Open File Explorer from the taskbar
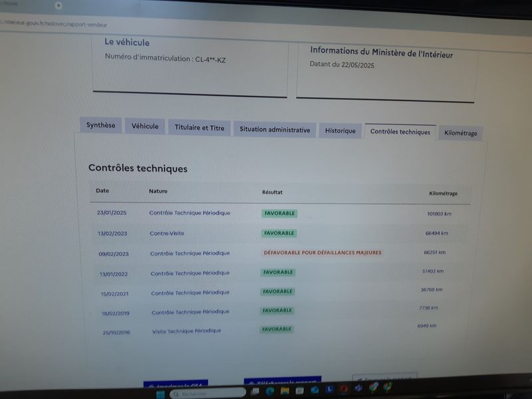 pos(285,390)
